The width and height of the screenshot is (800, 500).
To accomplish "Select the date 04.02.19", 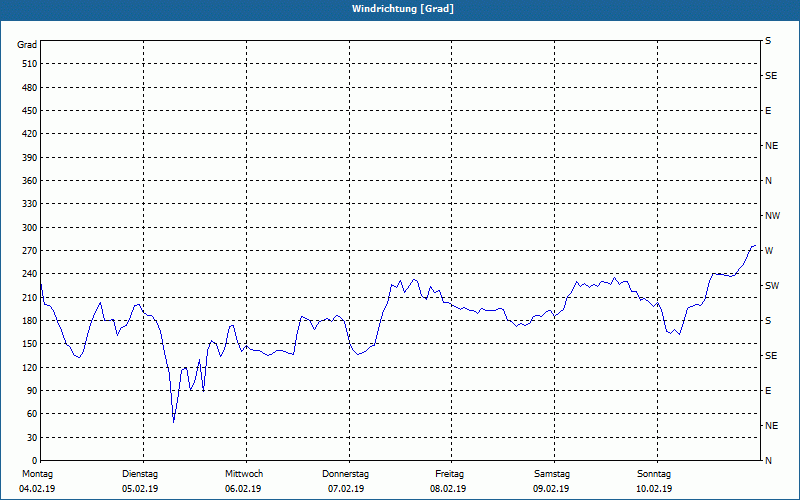I will pyautogui.click(x=37, y=489).
